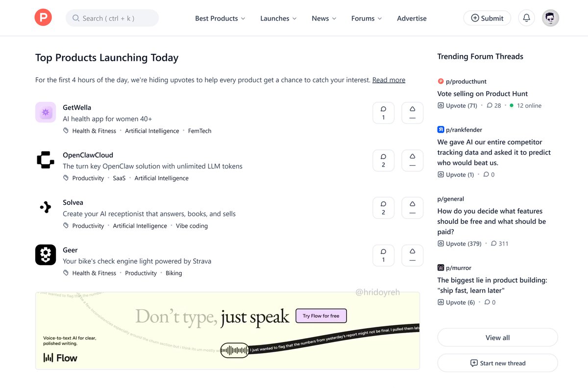
Task: Select the Vibe coding tag on Solvea
Action: (192, 226)
